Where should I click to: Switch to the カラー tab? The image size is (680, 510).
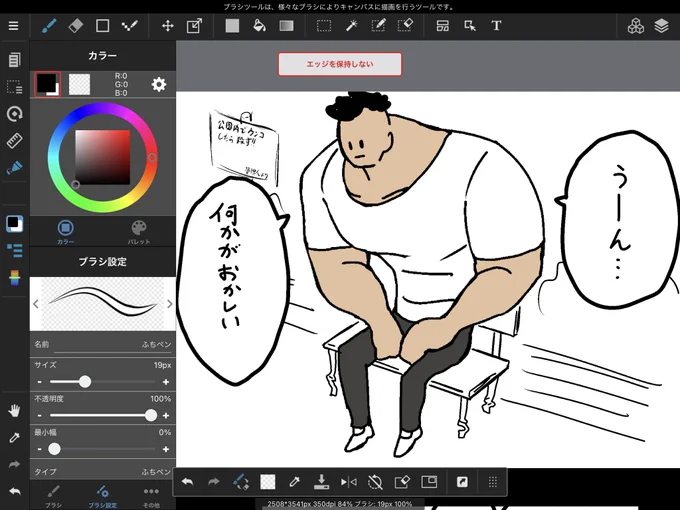click(x=65, y=232)
